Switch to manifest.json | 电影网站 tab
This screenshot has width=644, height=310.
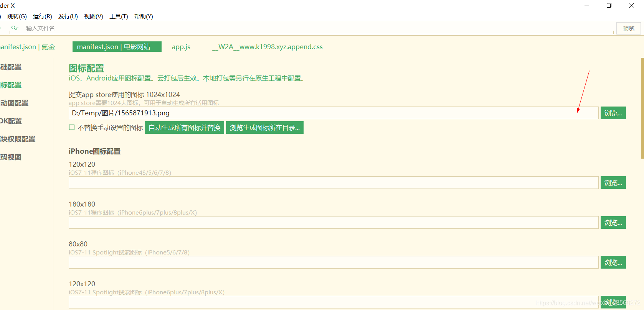click(x=117, y=47)
